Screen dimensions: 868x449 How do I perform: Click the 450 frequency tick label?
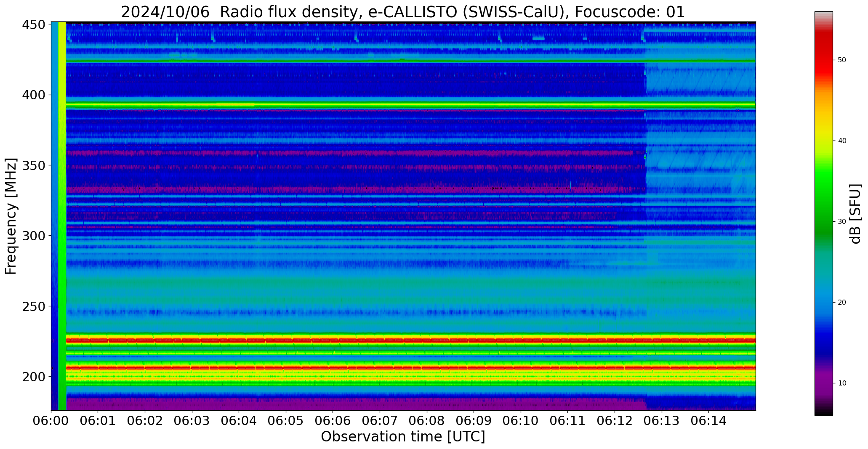[33, 25]
